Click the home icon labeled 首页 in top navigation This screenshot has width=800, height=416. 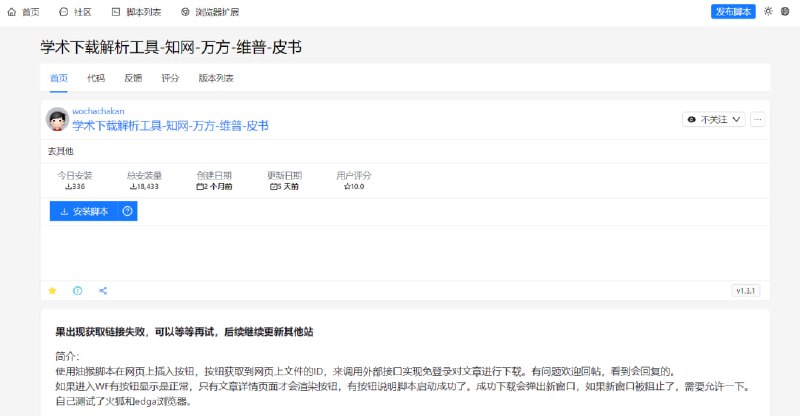tap(24, 12)
